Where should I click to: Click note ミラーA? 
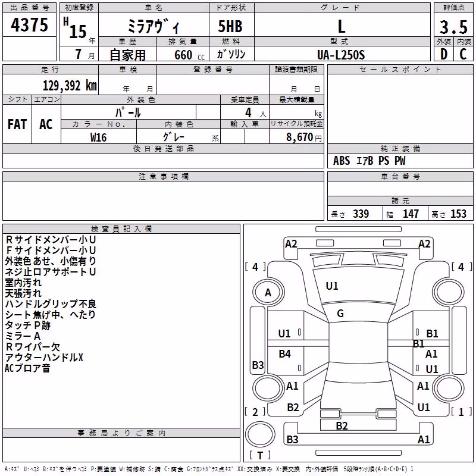click(23, 336)
